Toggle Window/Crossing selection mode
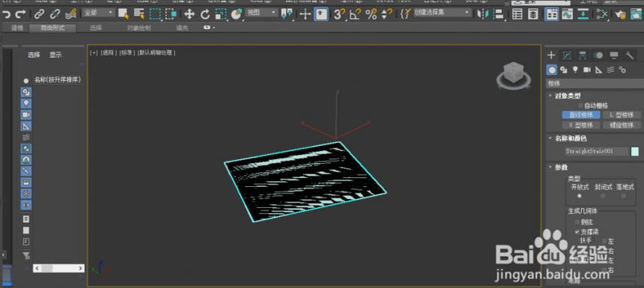This screenshot has height=288, width=644. click(171, 14)
